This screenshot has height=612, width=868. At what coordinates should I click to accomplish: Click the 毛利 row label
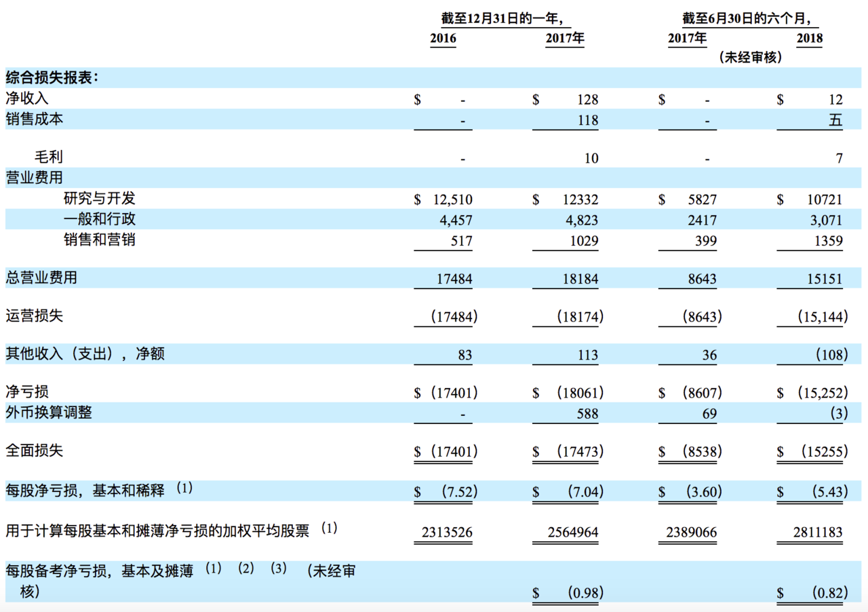[49, 157]
